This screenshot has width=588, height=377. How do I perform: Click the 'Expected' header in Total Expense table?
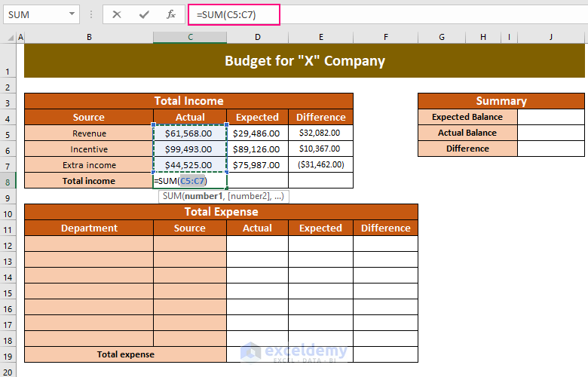pos(320,228)
